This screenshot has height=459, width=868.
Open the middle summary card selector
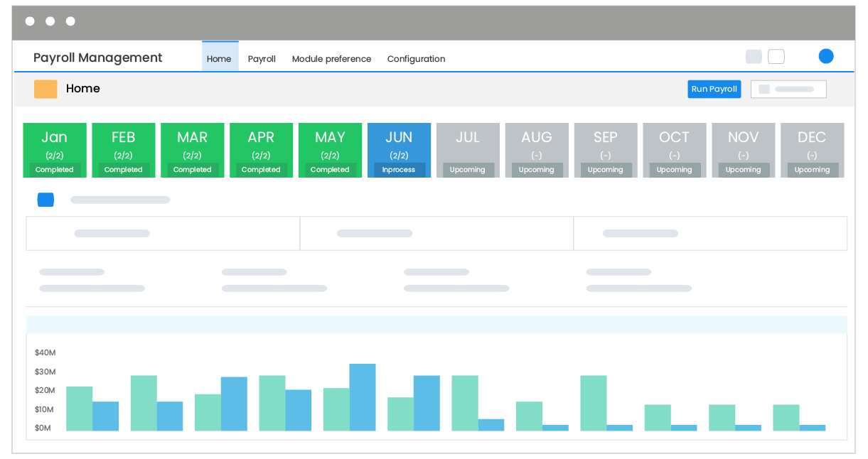point(436,233)
